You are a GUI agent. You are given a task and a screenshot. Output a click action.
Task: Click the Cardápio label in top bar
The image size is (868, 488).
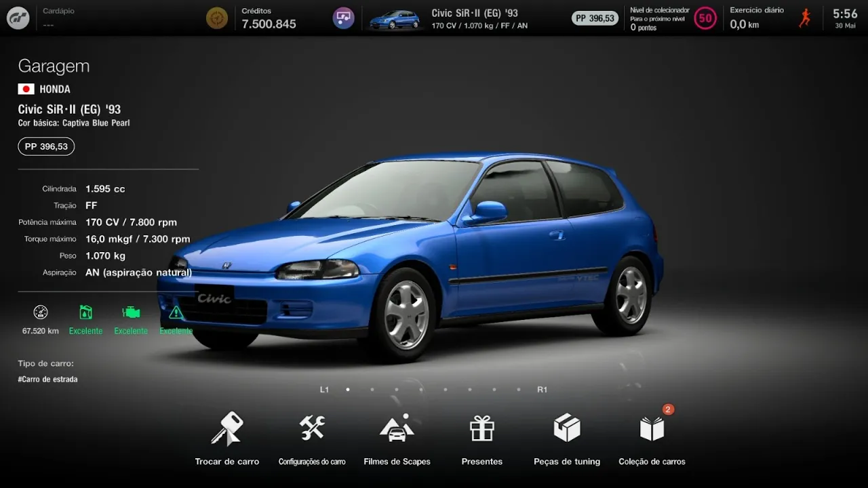(58, 11)
